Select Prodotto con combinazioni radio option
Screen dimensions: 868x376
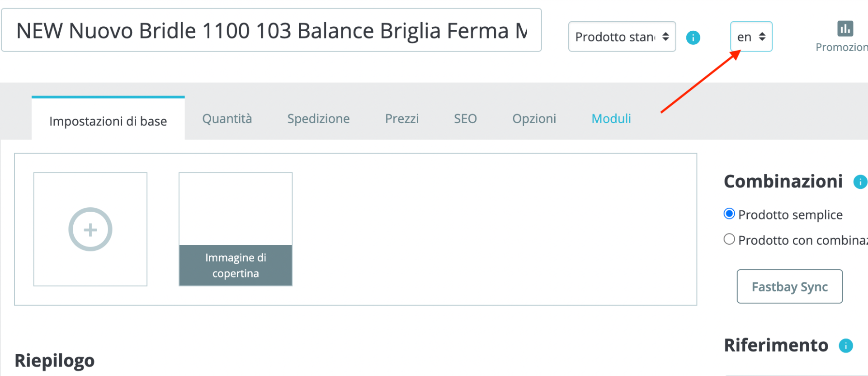(x=729, y=239)
